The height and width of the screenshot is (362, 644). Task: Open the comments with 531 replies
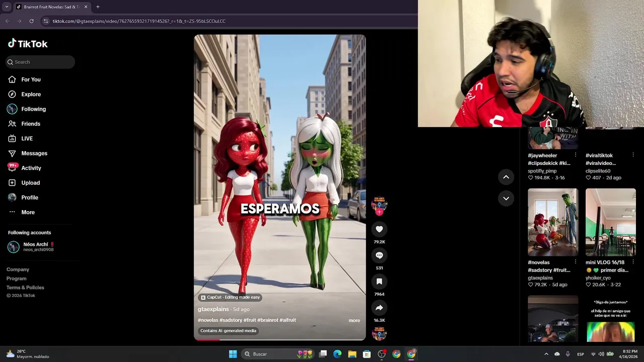[379, 255]
